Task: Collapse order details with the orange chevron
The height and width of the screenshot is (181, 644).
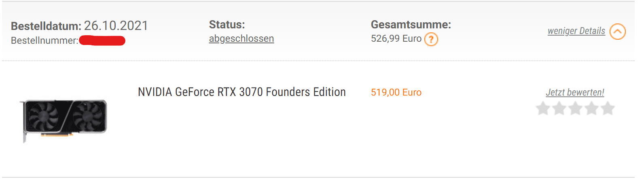Action: [618, 32]
